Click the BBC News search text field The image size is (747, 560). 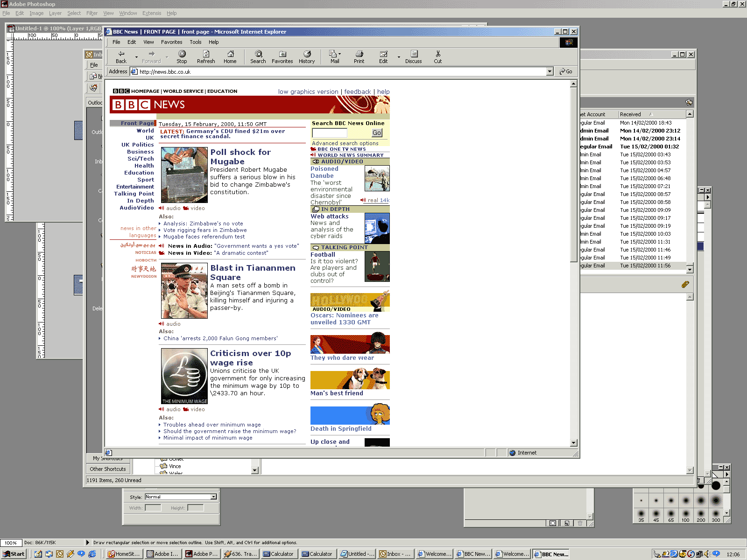330,133
